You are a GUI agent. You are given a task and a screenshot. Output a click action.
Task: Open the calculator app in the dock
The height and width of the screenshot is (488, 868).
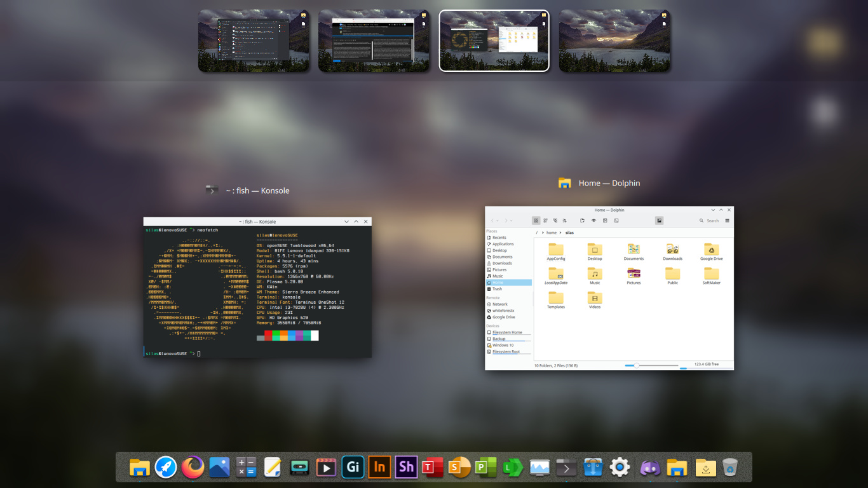(246, 468)
